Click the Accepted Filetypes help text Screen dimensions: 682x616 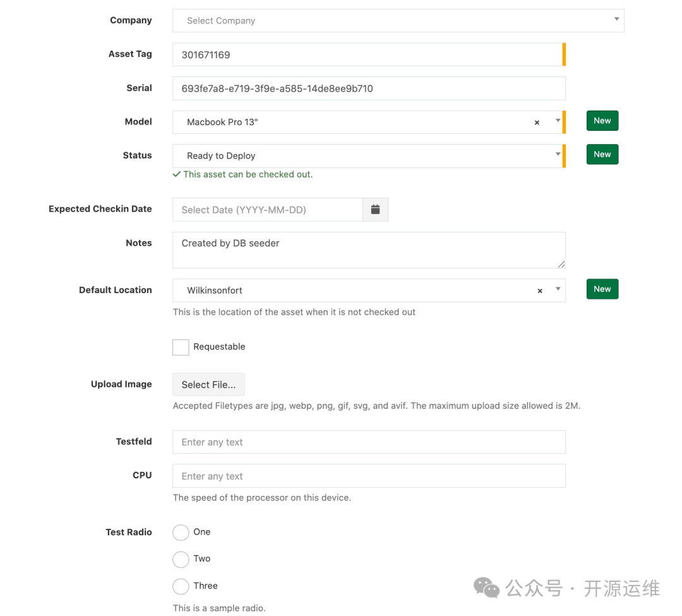click(x=376, y=406)
